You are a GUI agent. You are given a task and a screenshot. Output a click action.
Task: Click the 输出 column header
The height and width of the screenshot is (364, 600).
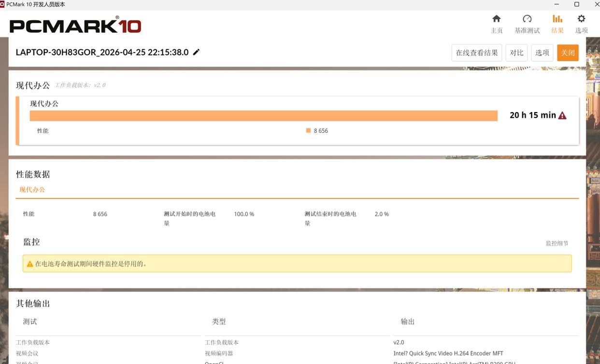coord(408,322)
